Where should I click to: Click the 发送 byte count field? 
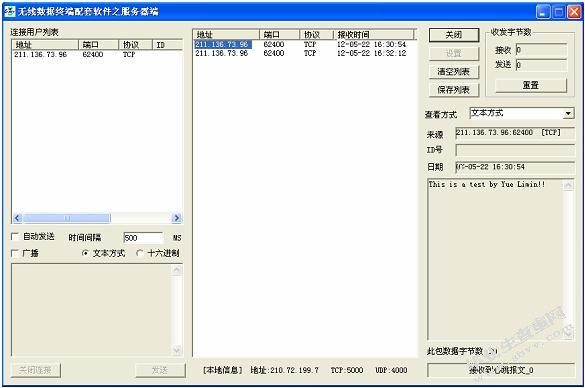[541, 65]
